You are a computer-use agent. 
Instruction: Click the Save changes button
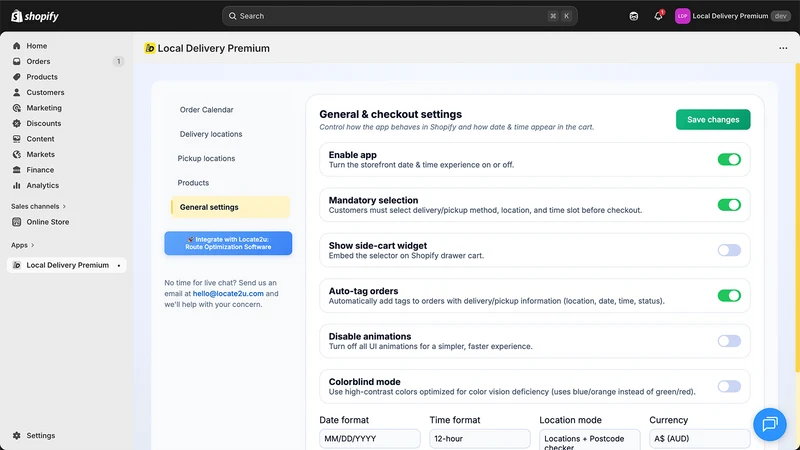click(713, 120)
